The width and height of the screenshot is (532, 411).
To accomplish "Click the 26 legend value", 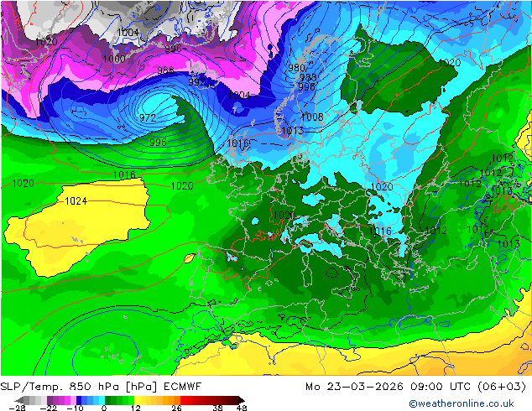I will click(x=176, y=408).
